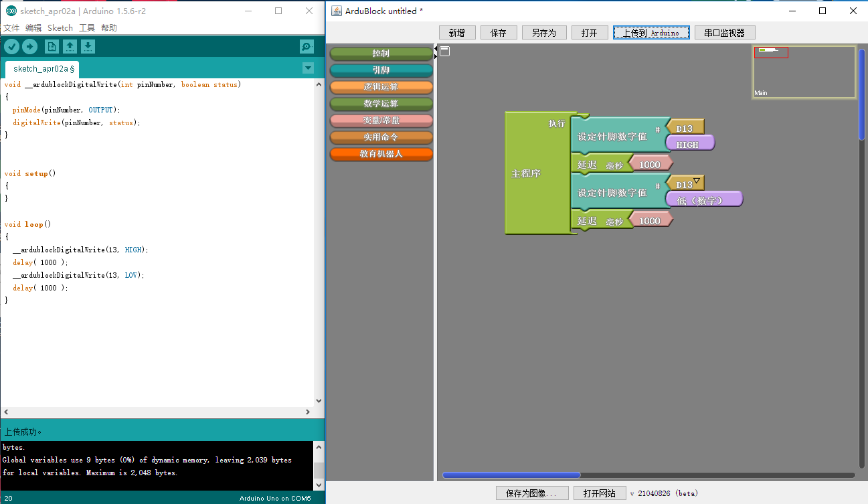Viewport: 868px width, 504px height.
Task: Expand the 数学运算 block drawer
Action: tap(381, 104)
